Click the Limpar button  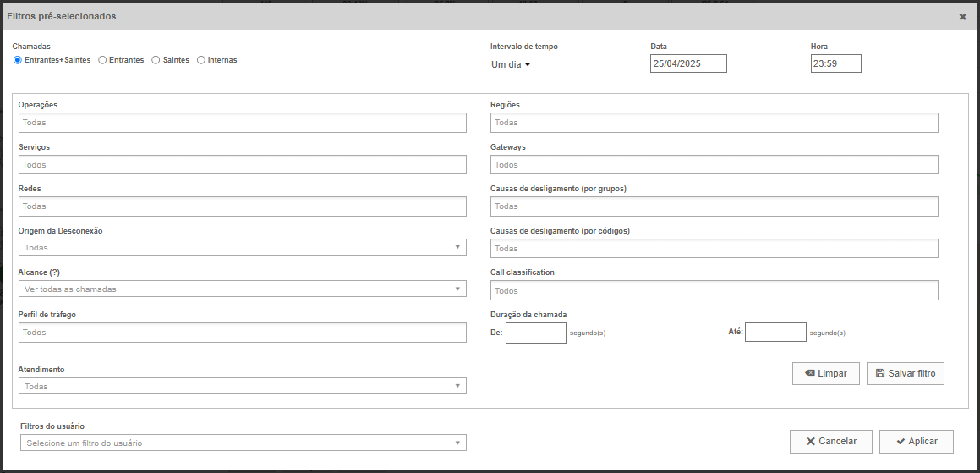(825, 373)
